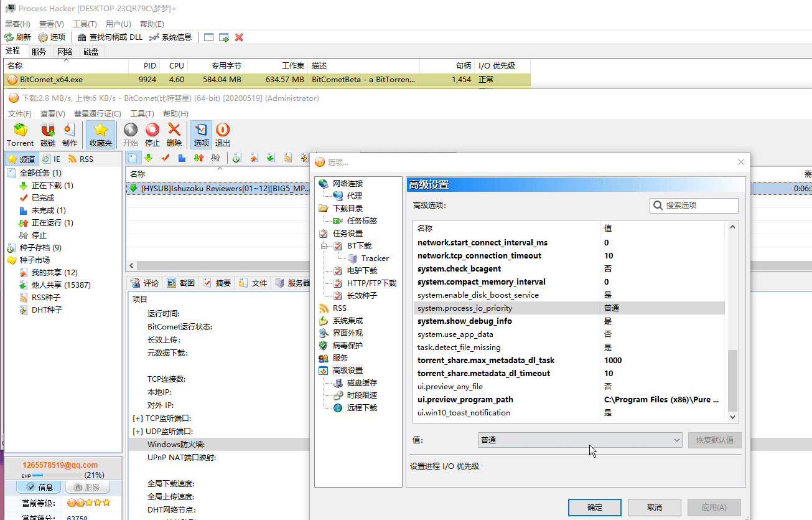Open 文件(F) menu in BitComet
The image size is (812, 520).
coord(20,114)
